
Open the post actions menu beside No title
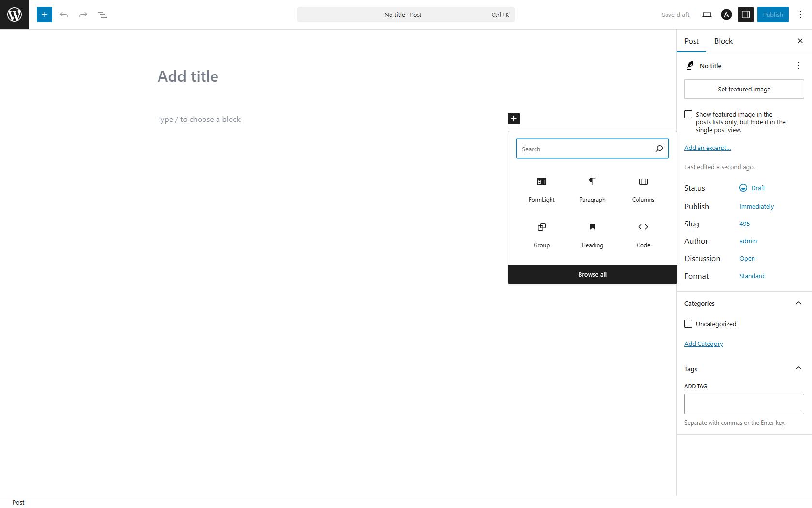click(x=798, y=66)
